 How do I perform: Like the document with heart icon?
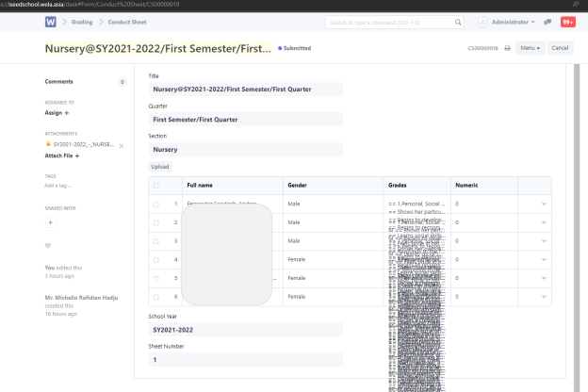(x=48, y=246)
